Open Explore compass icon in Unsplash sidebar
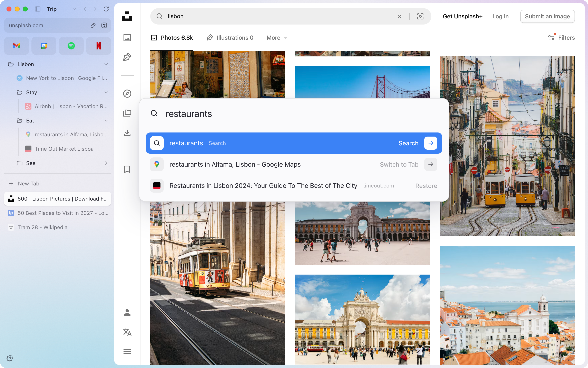 (x=127, y=94)
